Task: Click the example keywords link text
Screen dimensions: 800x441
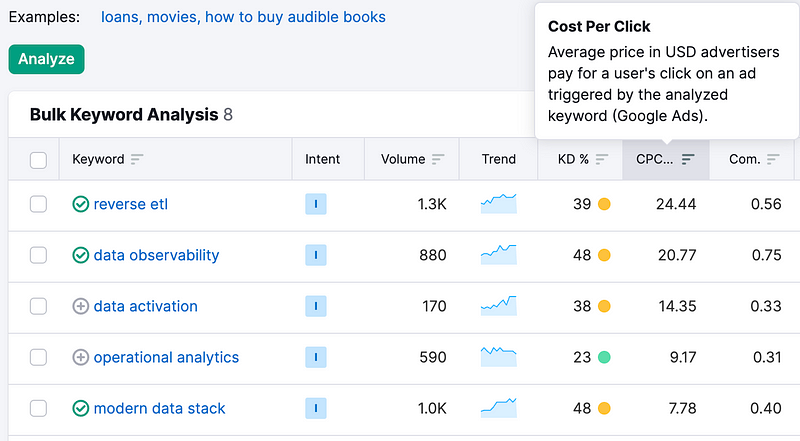Action: point(243,17)
